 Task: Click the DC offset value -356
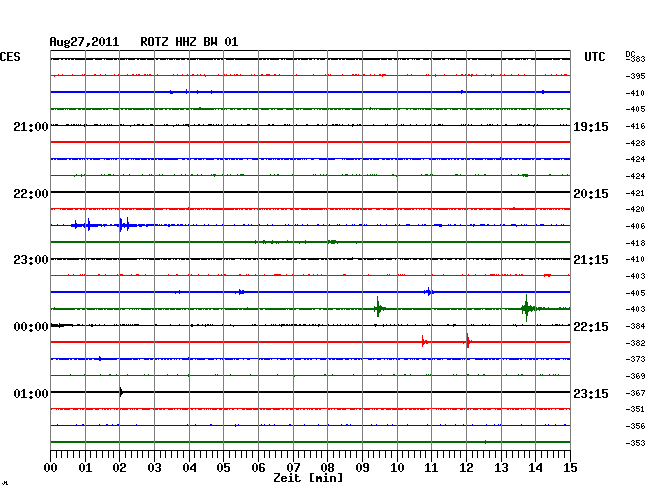coord(635,426)
